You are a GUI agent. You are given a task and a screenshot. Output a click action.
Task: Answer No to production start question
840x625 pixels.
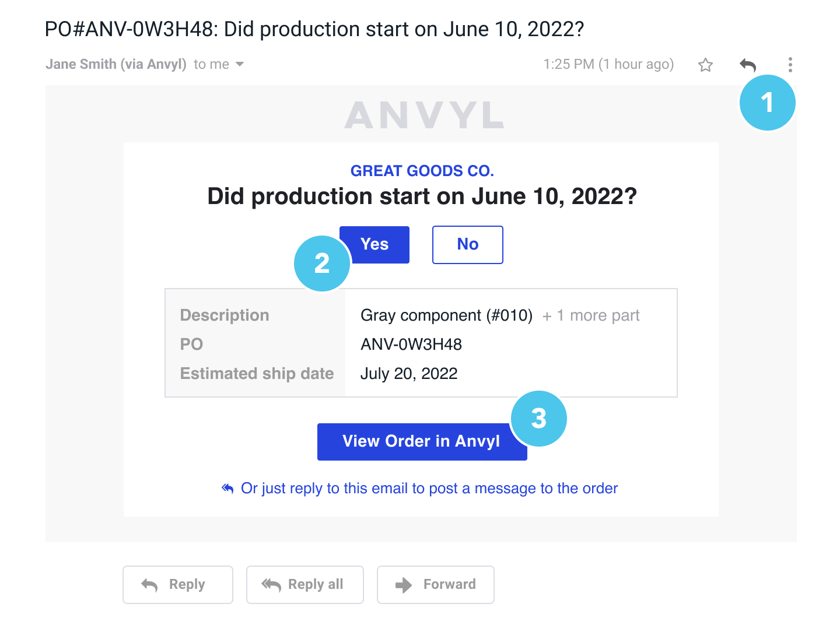[468, 245]
